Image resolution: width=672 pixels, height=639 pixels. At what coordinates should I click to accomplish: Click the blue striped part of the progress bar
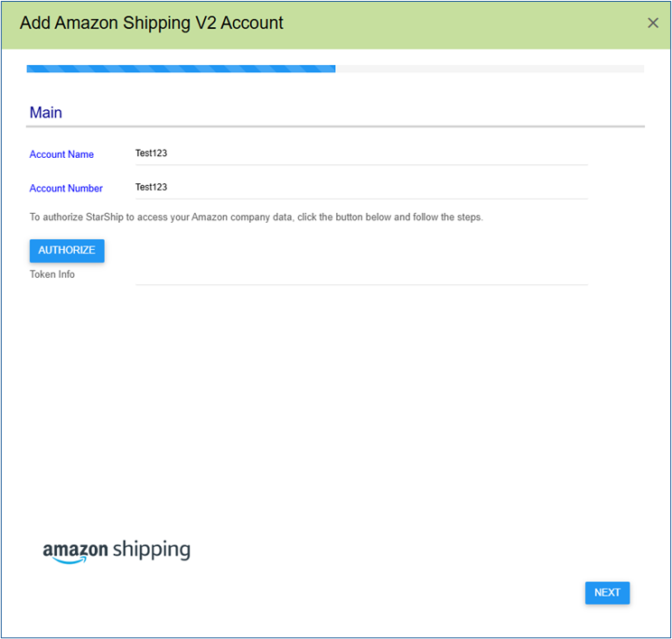(181, 69)
